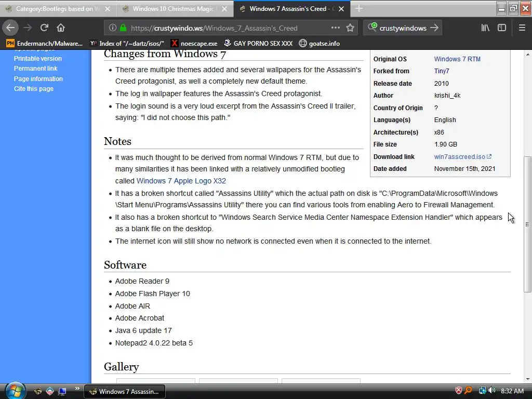Click Cite this page link
Screen dimensions: 532x399
pyautogui.click(x=34, y=88)
